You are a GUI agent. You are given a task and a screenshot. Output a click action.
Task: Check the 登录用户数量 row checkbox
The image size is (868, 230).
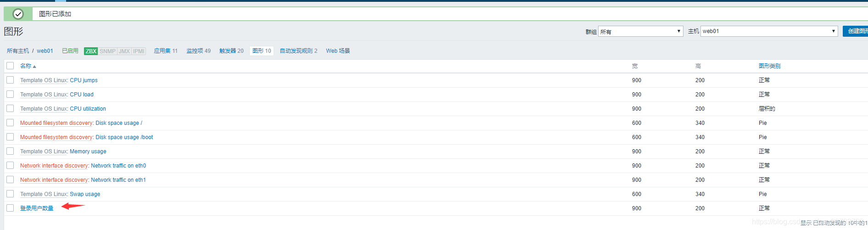point(10,208)
